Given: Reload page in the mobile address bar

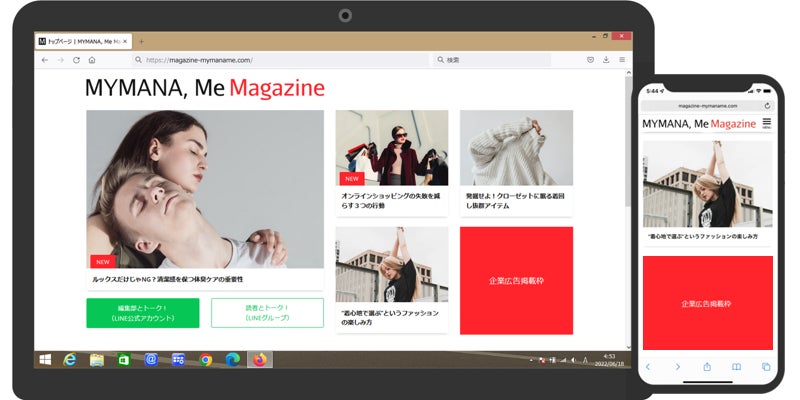Looking at the screenshot, I should (x=767, y=105).
